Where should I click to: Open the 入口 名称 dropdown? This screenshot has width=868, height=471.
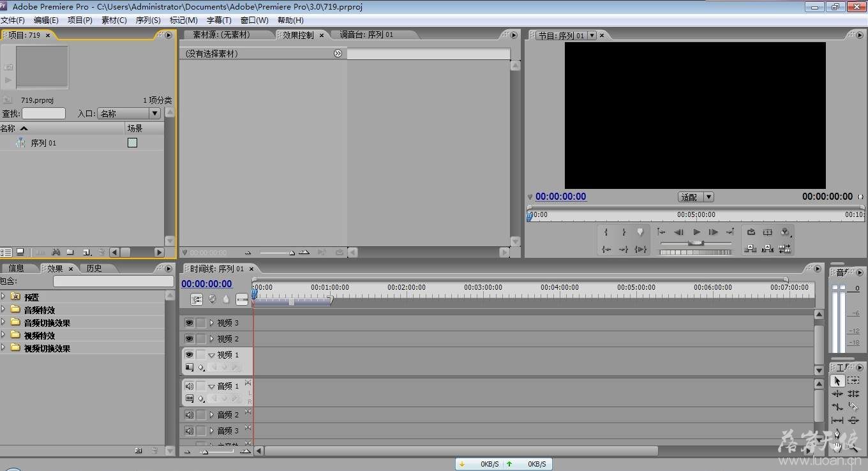tap(129, 114)
